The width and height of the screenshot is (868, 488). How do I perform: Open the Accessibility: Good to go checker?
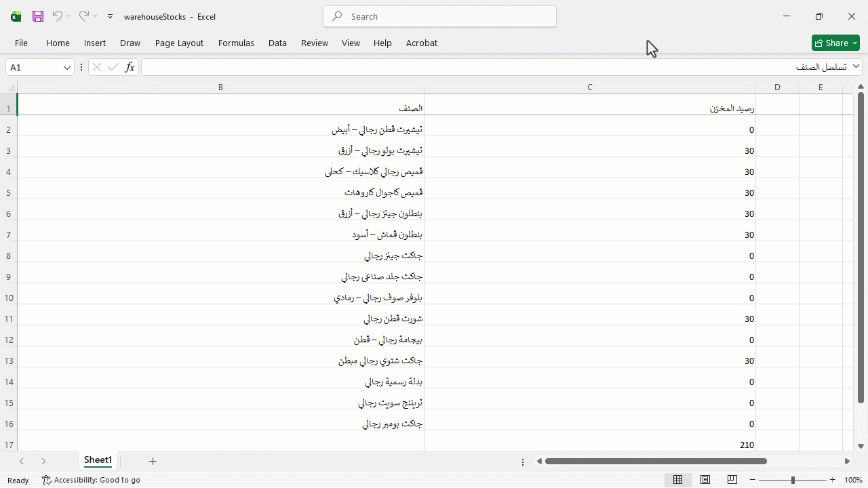click(91, 480)
